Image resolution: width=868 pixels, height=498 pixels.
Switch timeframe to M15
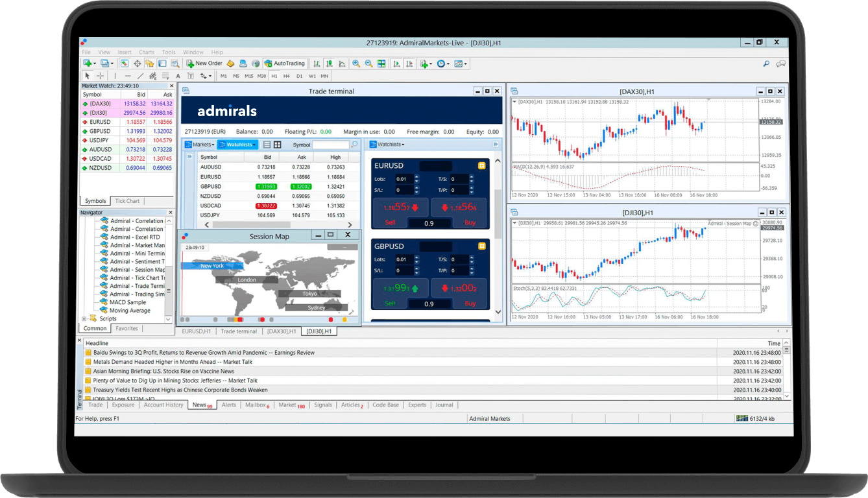249,76
